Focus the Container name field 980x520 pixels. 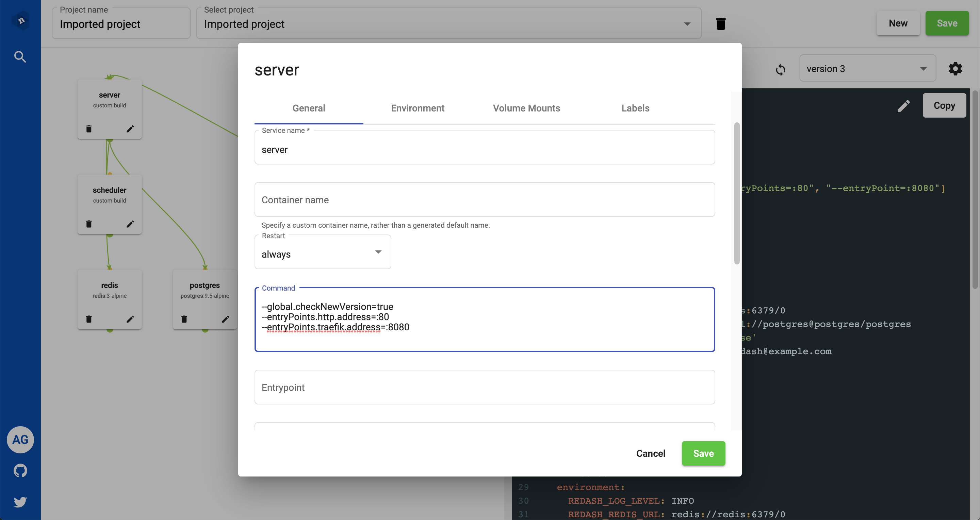pos(484,200)
